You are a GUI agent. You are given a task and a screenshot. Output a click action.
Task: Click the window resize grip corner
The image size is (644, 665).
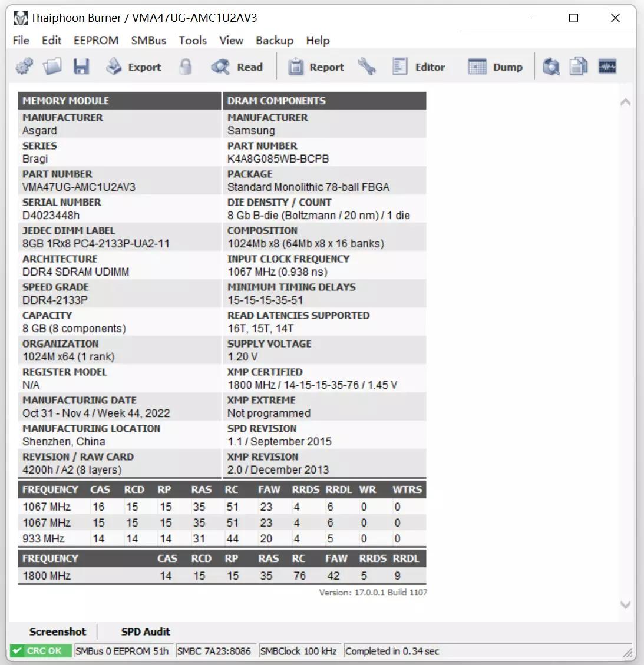(x=628, y=652)
